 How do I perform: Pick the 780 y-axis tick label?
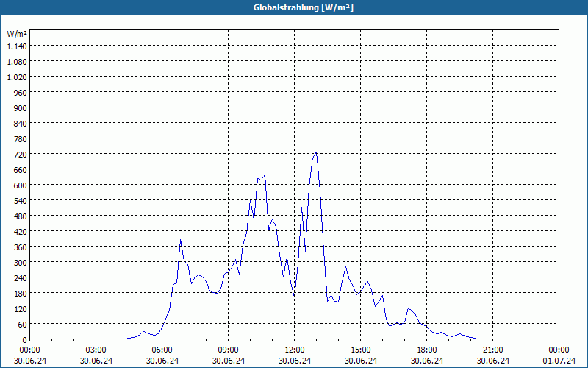pos(21,139)
